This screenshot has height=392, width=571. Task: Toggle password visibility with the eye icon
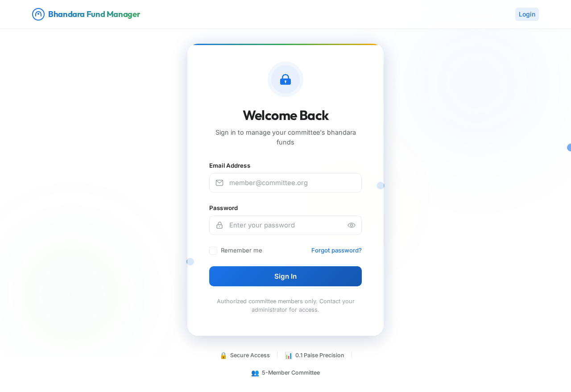352,225
